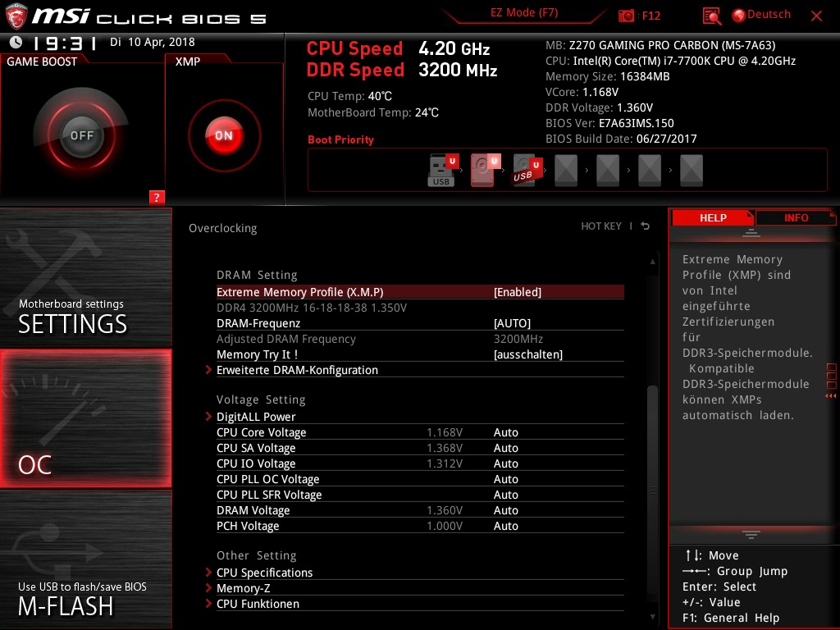Open the OC section
This screenshot has height=630, width=840.
pos(85,418)
